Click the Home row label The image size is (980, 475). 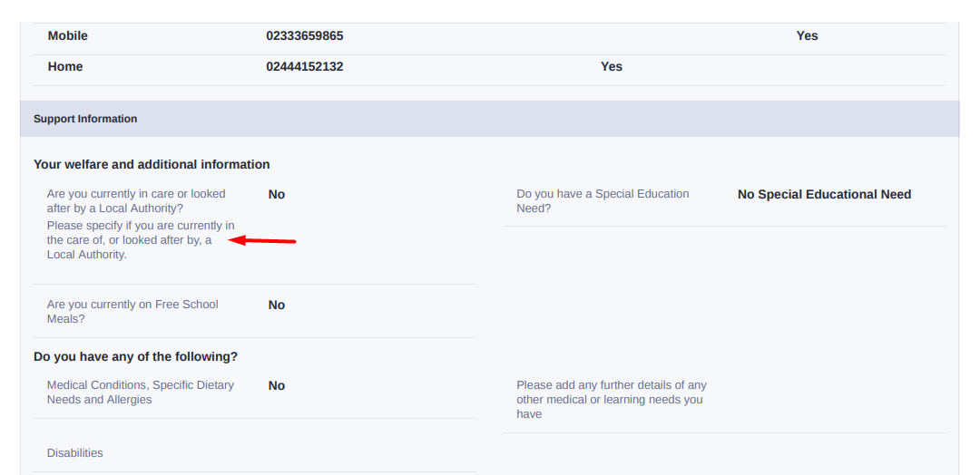pyautogui.click(x=65, y=67)
